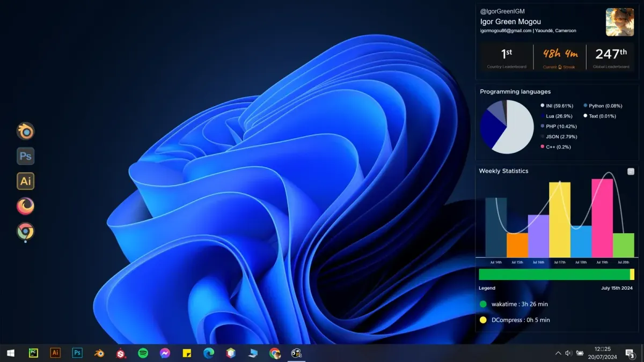Show hidden system tray icons

point(558,353)
